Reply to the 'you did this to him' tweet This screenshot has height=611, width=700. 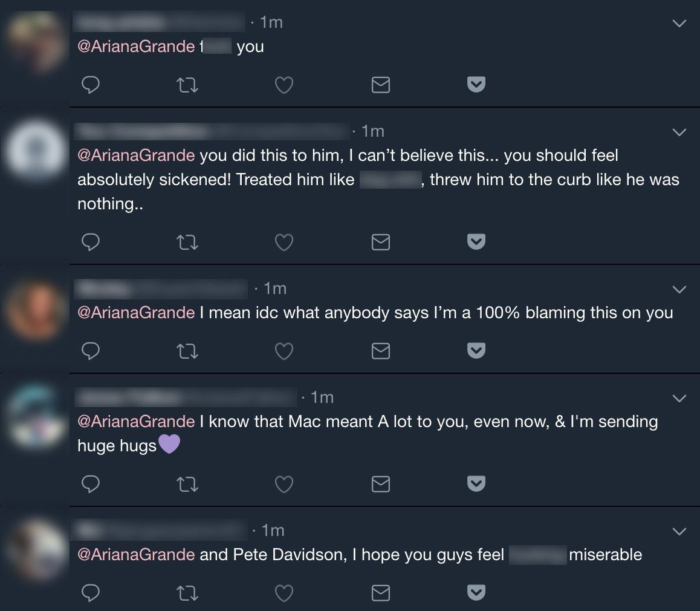90,243
